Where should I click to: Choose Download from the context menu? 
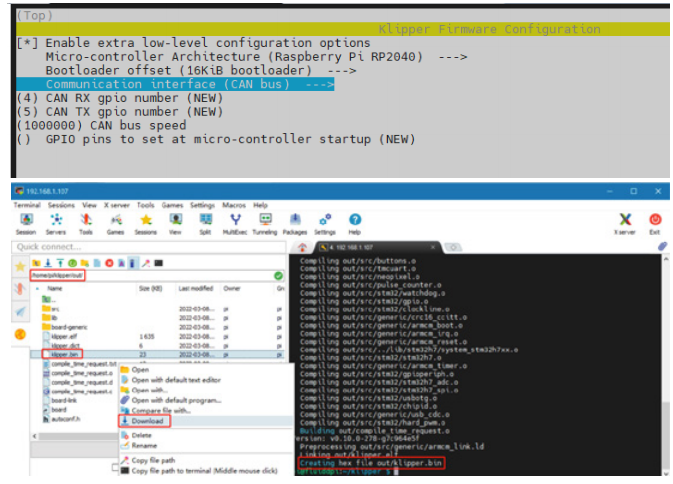click(148, 421)
